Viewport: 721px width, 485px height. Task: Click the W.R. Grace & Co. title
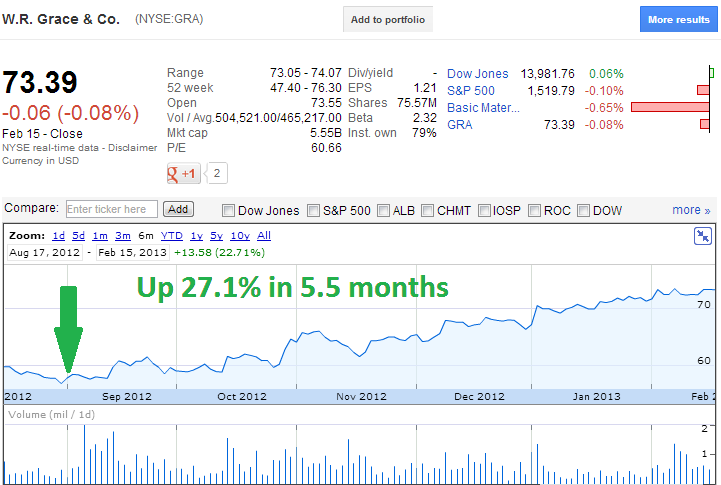(61, 19)
